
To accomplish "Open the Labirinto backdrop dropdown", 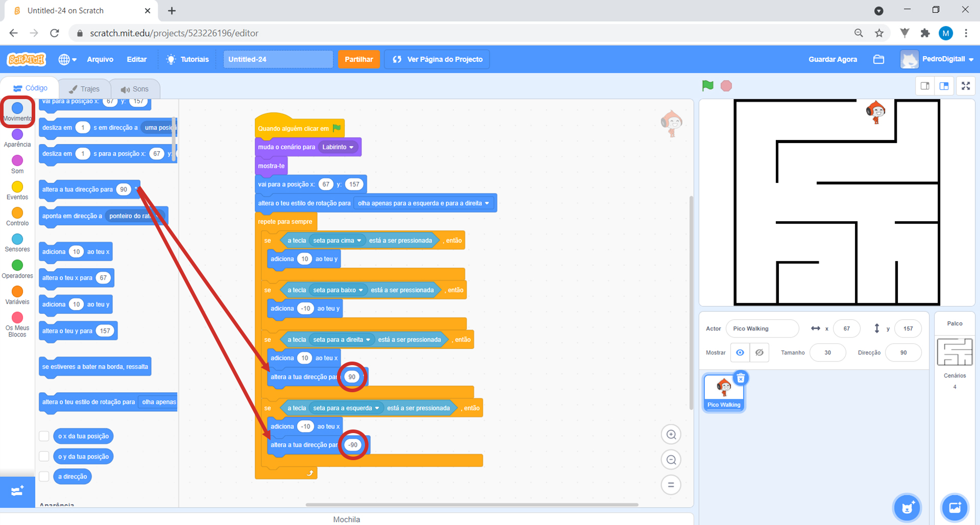I will pos(338,147).
